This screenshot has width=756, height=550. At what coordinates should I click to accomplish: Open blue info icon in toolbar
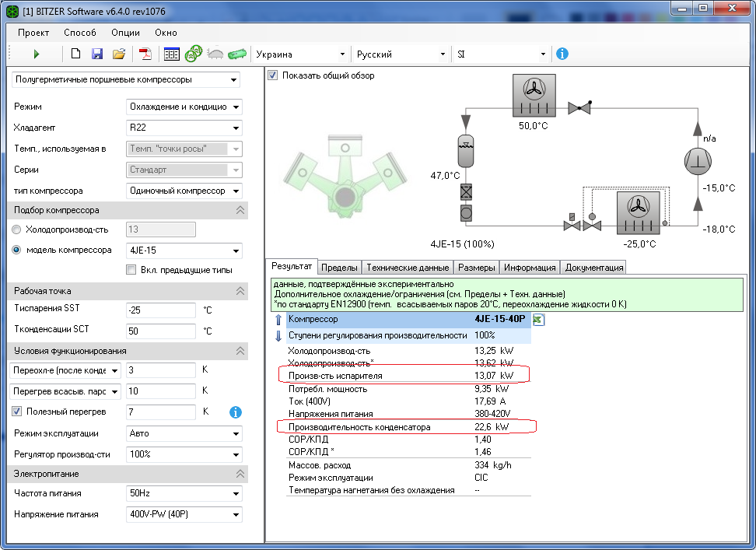coord(562,54)
